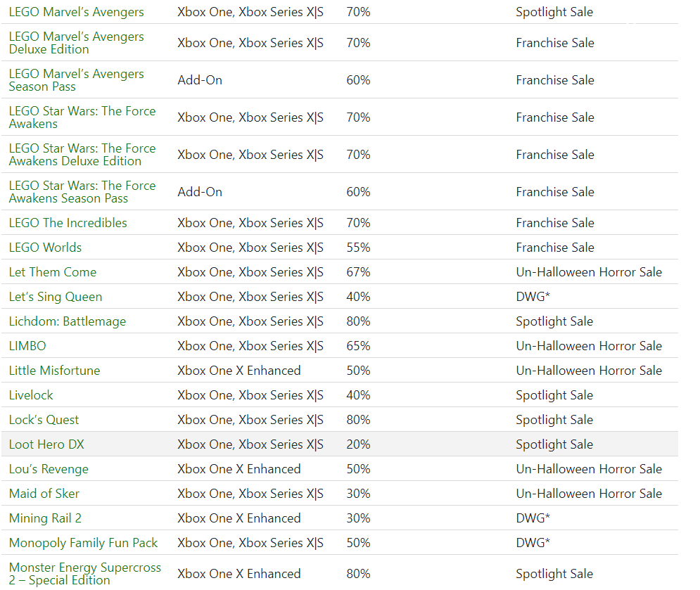
Task: Click the 30% discount for Maid of Sker
Action: coord(359,494)
